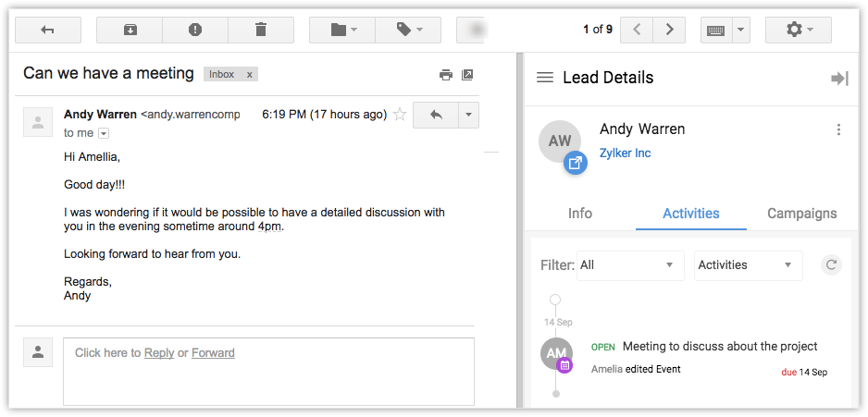Refresh the activities list
Viewport: 868px width, 417px height.
(x=832, y=265)
